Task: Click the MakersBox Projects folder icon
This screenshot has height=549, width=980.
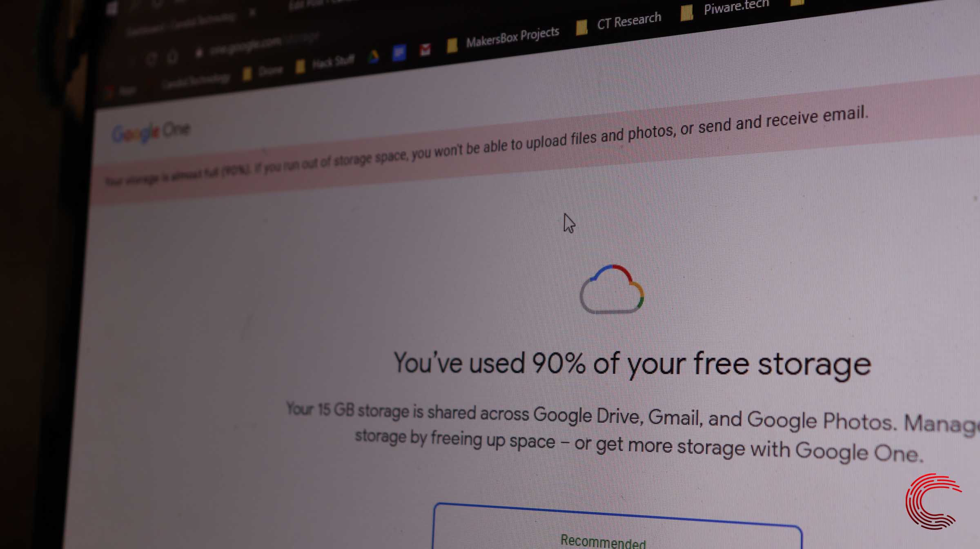Action: (x=452, y=45)
